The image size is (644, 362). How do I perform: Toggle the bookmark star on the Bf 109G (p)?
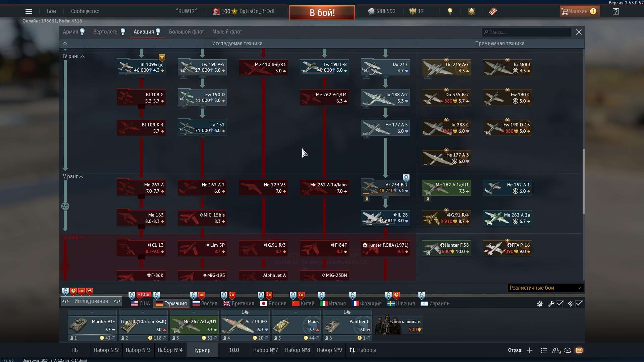[163, 57]
